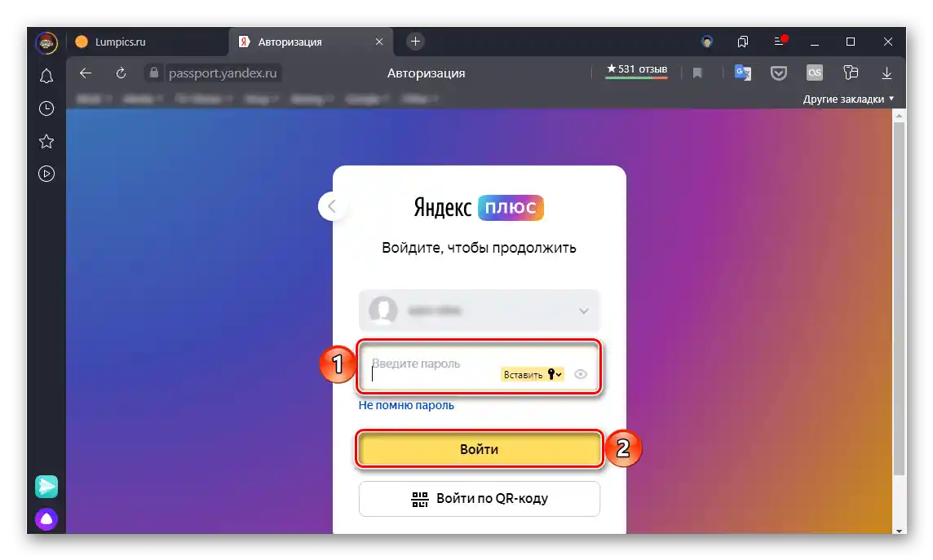Open a new tab with plus
Viewport: 933px width, 560px height.
click(415, 41)
